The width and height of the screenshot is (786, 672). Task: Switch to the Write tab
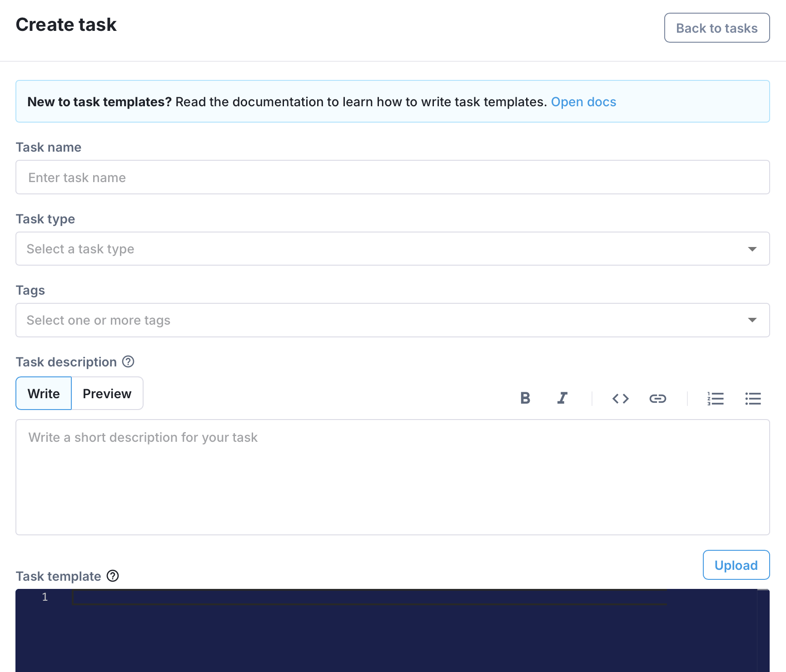pyautogui.click(x=44, y=394)
